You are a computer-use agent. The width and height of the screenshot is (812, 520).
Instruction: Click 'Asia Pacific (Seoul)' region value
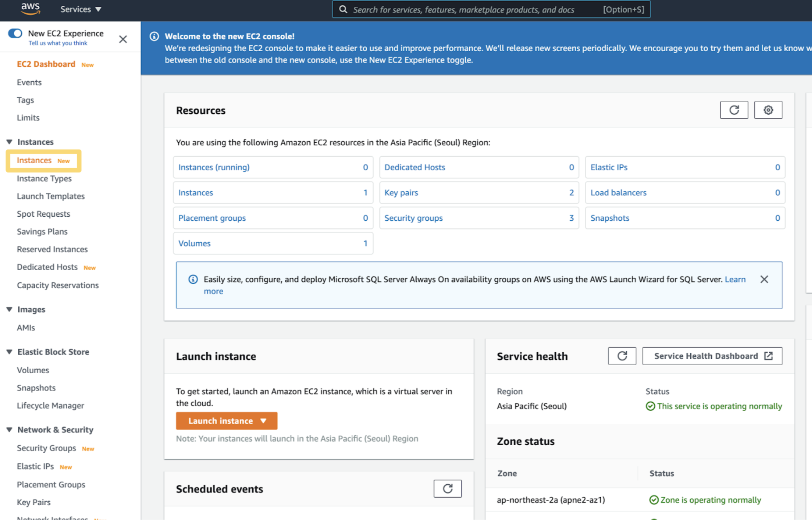(532, 406)
